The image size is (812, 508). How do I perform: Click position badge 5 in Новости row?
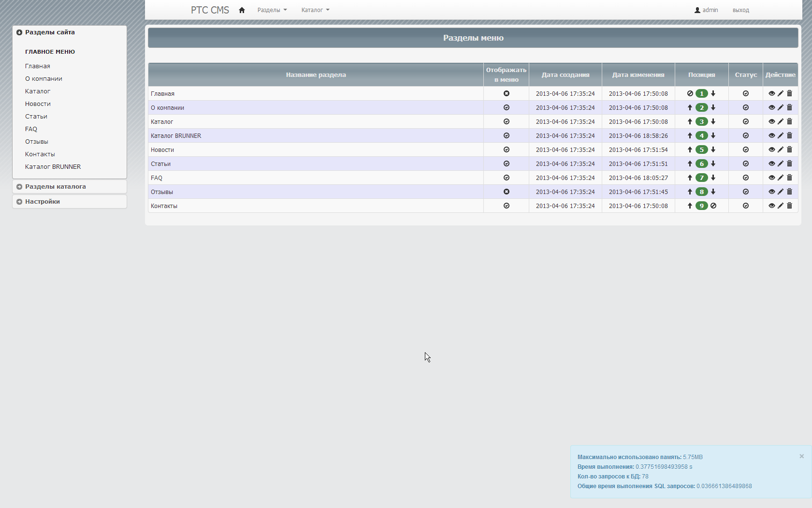click(701, 149)
